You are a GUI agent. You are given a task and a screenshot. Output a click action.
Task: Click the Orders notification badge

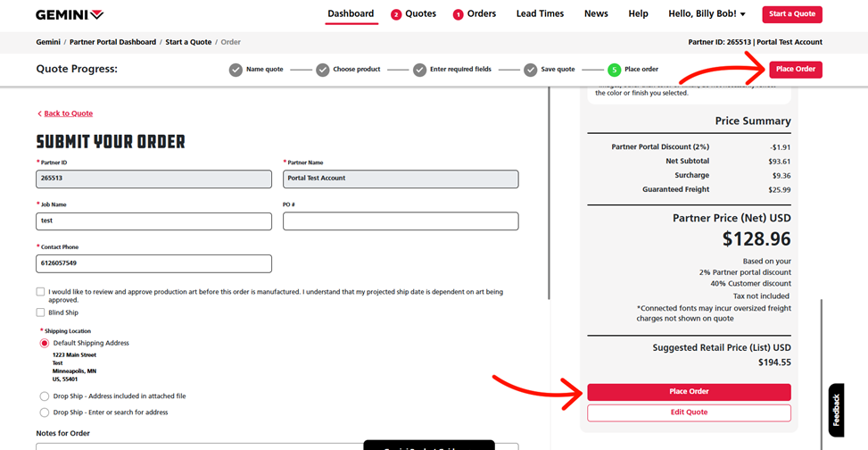coord(459,14)
